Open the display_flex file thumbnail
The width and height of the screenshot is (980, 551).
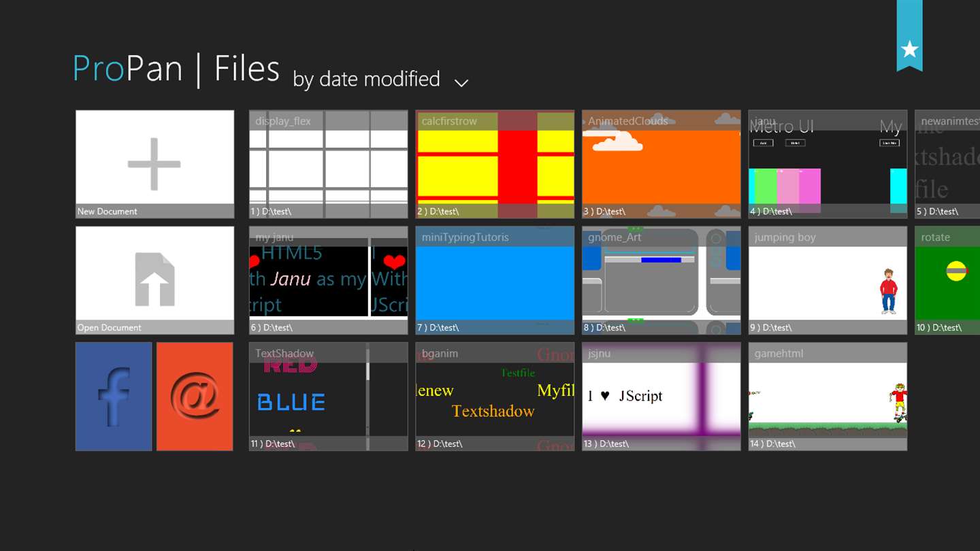pyautogui.click(x=329, y=164)
